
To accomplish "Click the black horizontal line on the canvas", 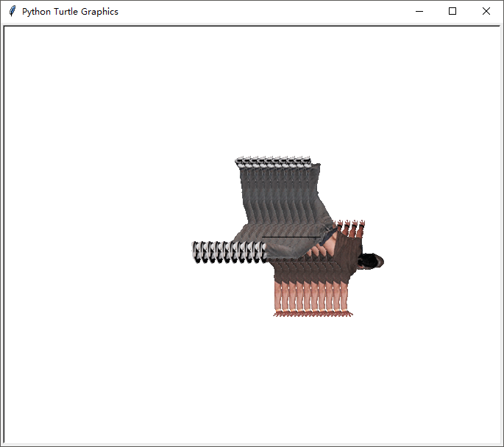I will coord(291,237).
